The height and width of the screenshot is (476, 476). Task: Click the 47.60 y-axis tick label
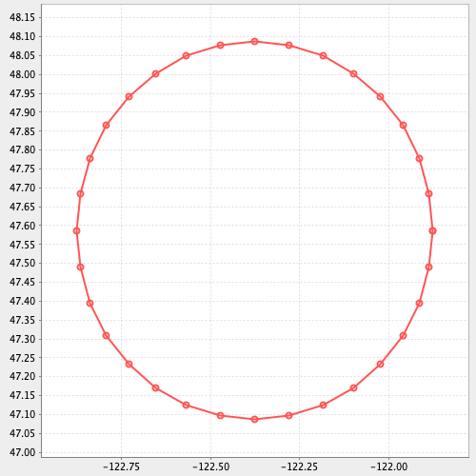coord(22,226)
